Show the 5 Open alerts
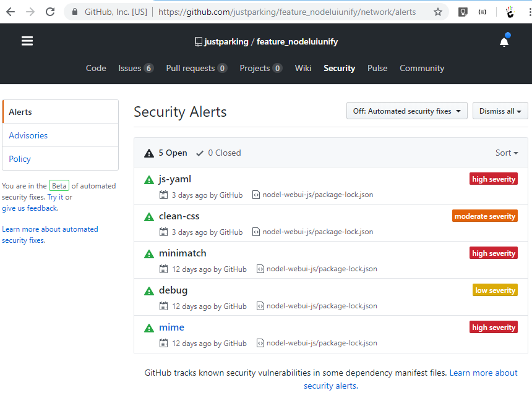 point(166,153)
